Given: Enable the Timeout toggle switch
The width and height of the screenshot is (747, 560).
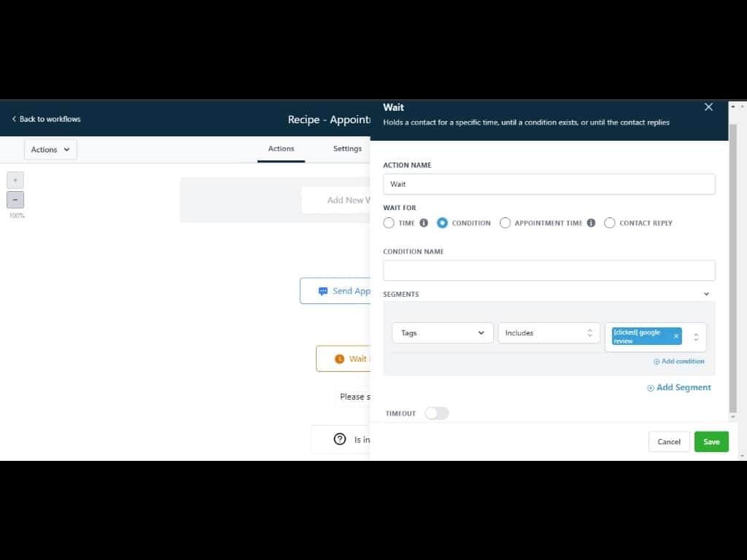Looking at the screenshot, I should tap(436, 413).
